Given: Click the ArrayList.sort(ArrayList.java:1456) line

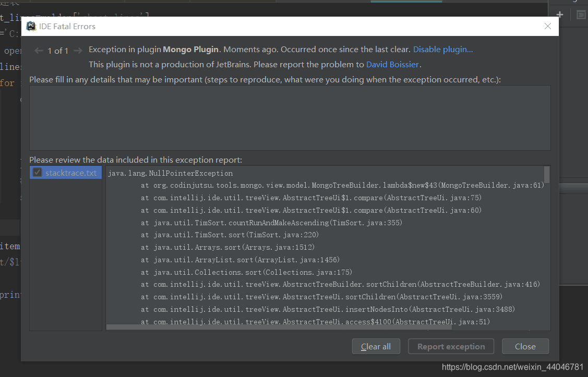Looking at the screenshot, I should pyautogui.click(x=241, y=260).
